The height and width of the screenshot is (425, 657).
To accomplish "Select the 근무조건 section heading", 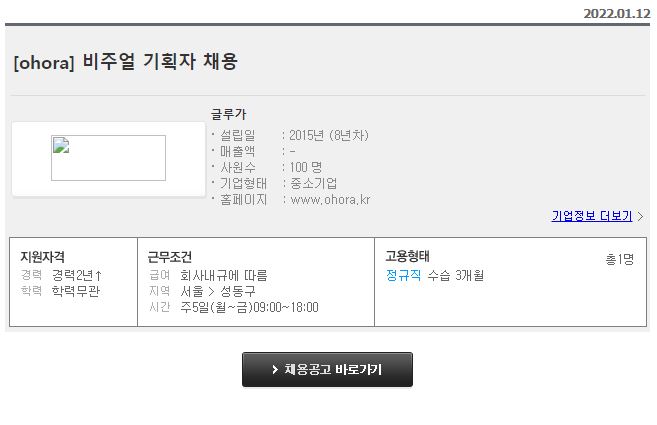I will [169, 257].
